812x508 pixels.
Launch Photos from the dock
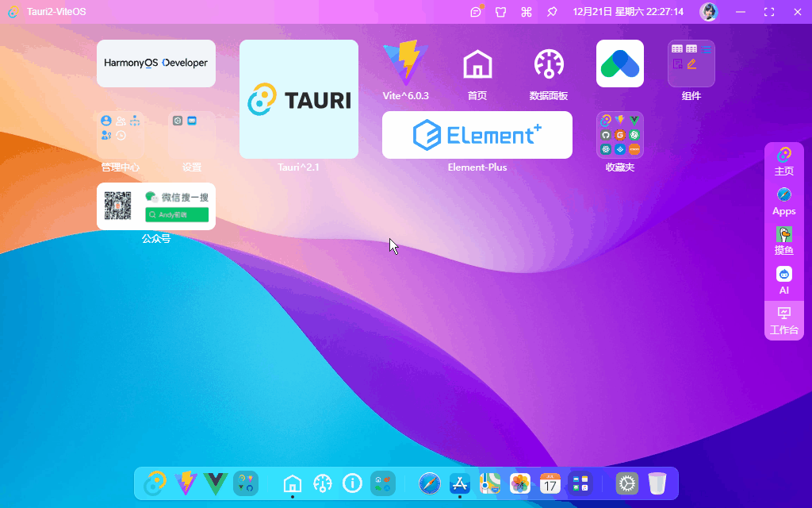(519, 483)
